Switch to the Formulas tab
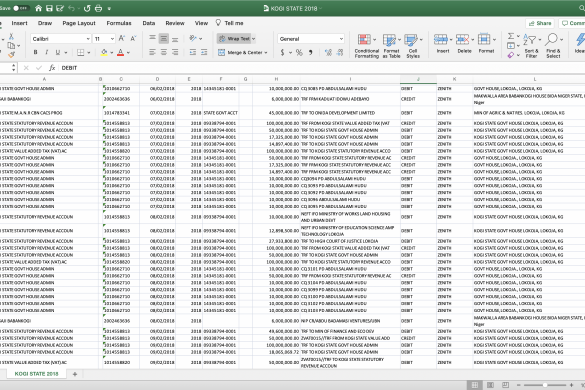Image resolution: width=585 pixels, height=390 pixels. [119, 23]
